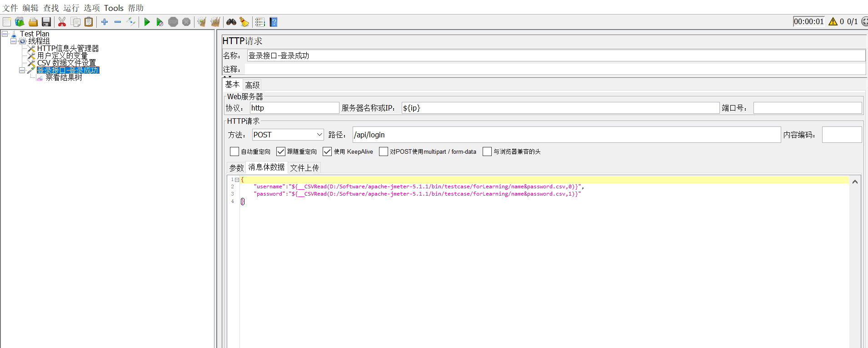Click the Toggle enable/disable icon
Image resolution: width=868 pixels, height=348 pixels.
click(x=131, y=22)
